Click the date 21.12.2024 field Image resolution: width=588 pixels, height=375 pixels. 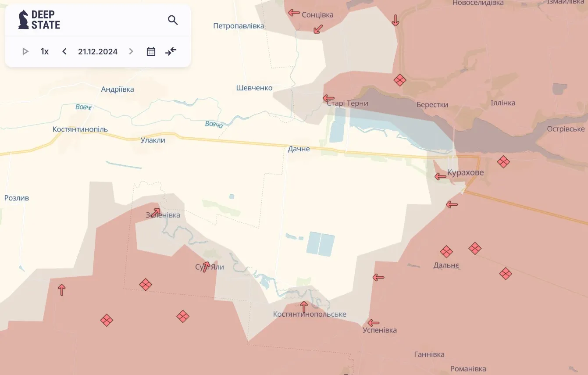point(97,51)
